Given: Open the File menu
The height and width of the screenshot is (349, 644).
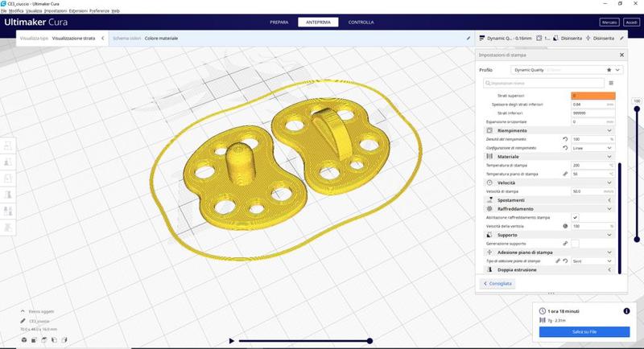Looking at the screenshot, I should click(4, 11).
